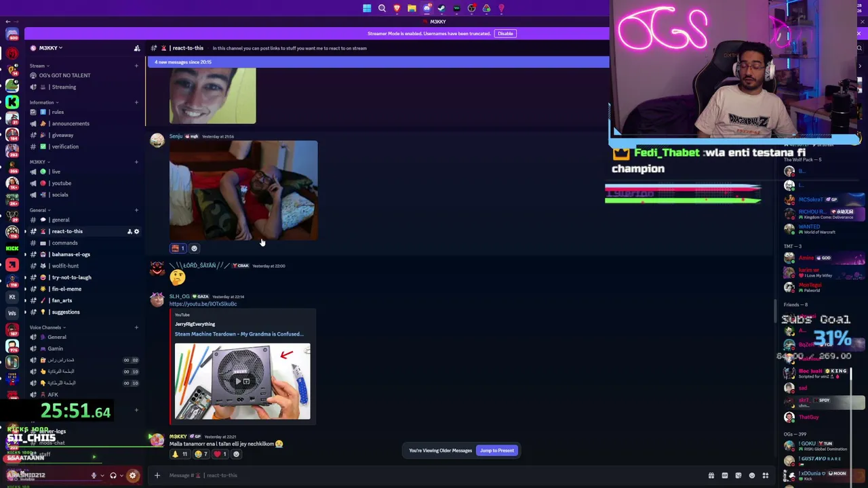Open Senju's posted couch photo
The width and height of the screenshot is (868, 488).
[x=243, y=190]
